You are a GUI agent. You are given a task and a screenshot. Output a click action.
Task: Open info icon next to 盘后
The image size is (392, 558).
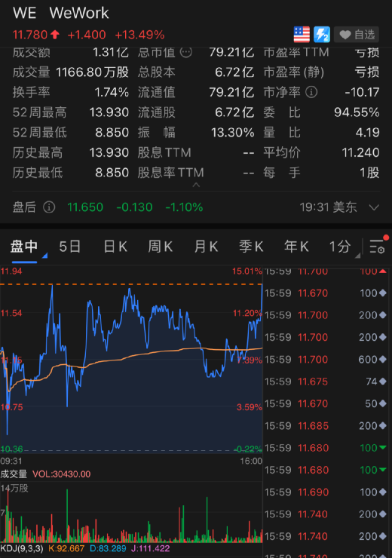pos(49,207)
